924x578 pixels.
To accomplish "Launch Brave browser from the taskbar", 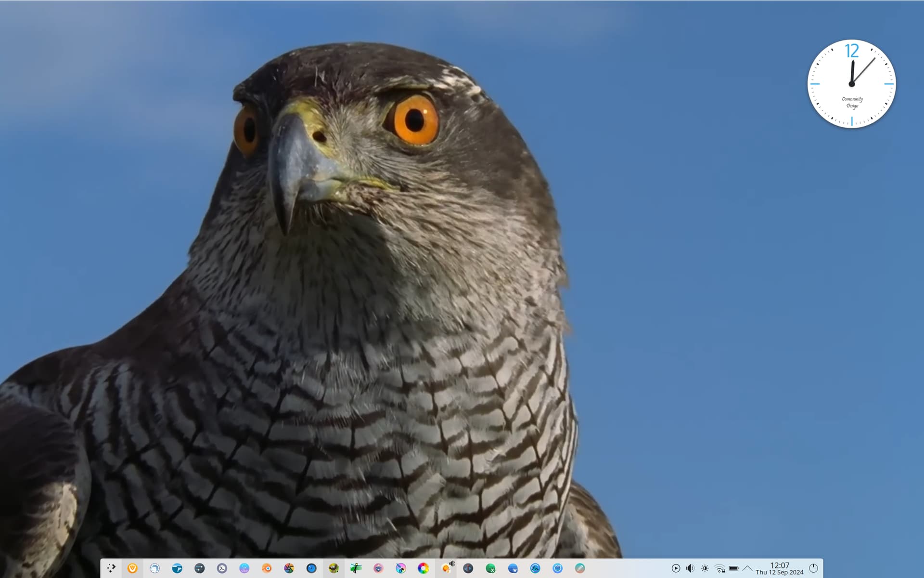I will 132,568.
